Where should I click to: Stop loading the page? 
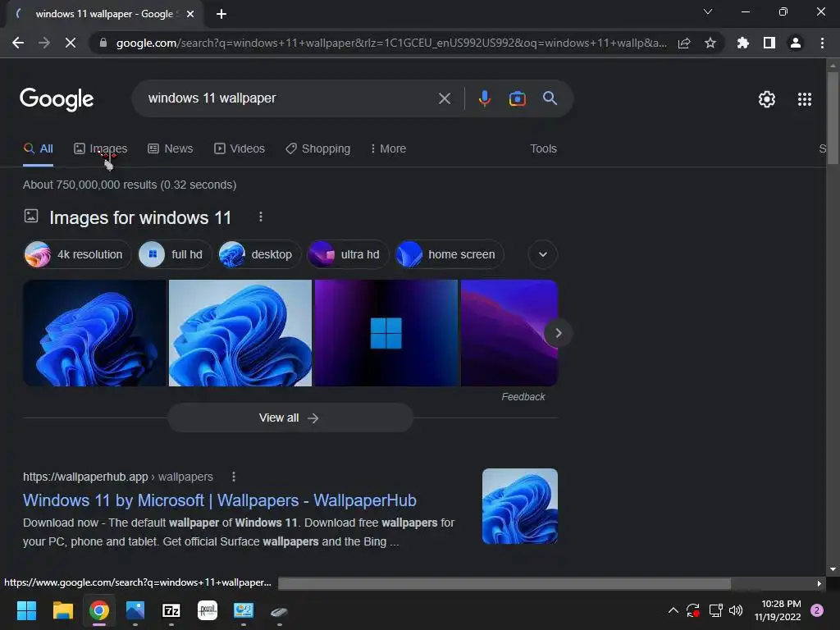[71, 43]
